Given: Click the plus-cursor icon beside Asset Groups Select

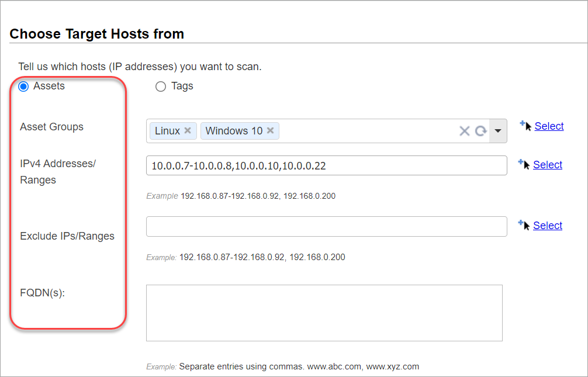Looking at the screenshot, I should click(524, 125).
